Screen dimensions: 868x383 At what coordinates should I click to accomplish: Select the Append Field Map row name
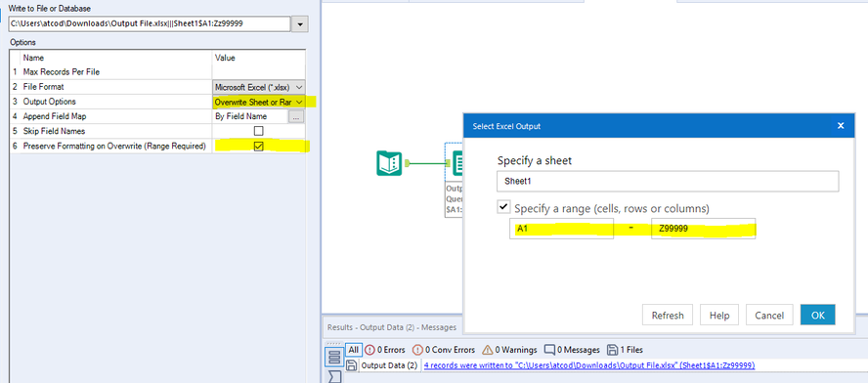pyautogui.click(x=55, y=117)
